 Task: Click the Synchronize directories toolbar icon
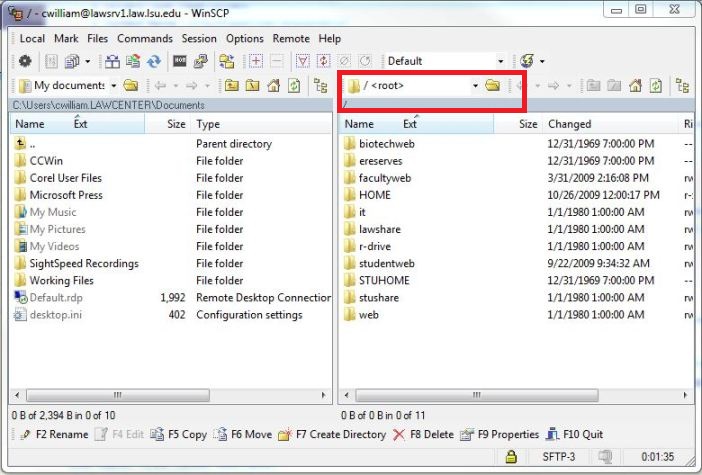pyautogui.click(x=133, y=61)
